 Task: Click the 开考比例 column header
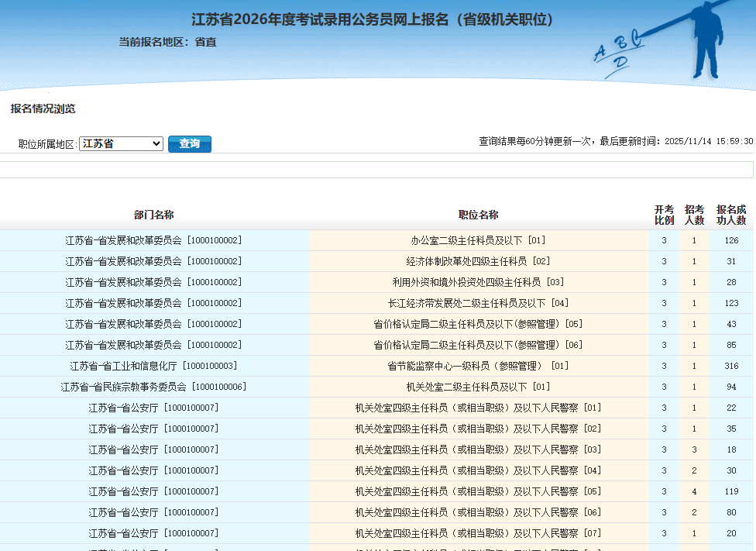tap(664, 215)
